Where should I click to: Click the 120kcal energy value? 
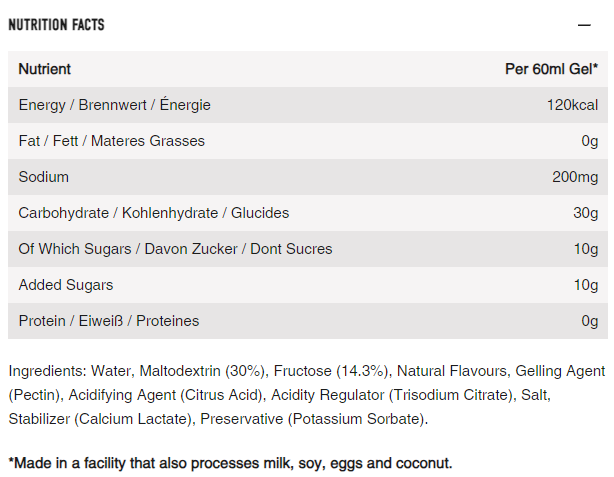click(x=572, y=105)
